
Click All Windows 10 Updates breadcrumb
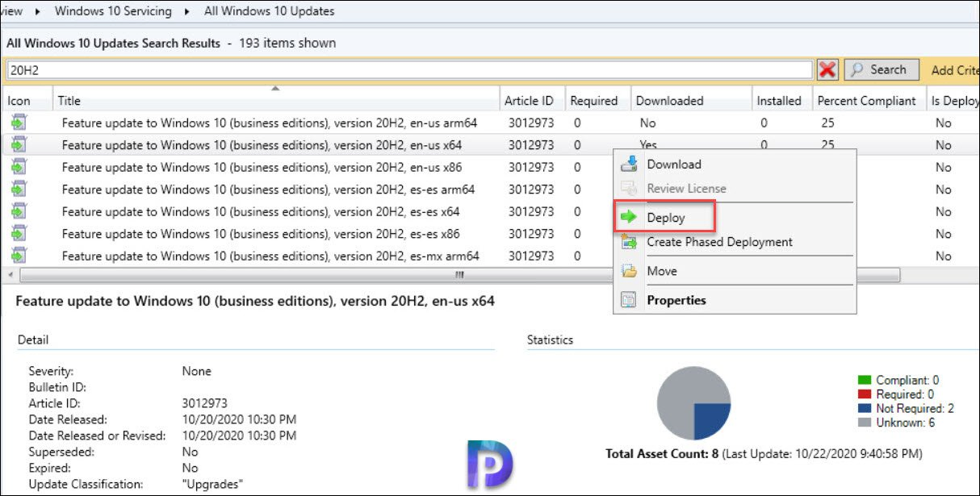click(270, 11)
